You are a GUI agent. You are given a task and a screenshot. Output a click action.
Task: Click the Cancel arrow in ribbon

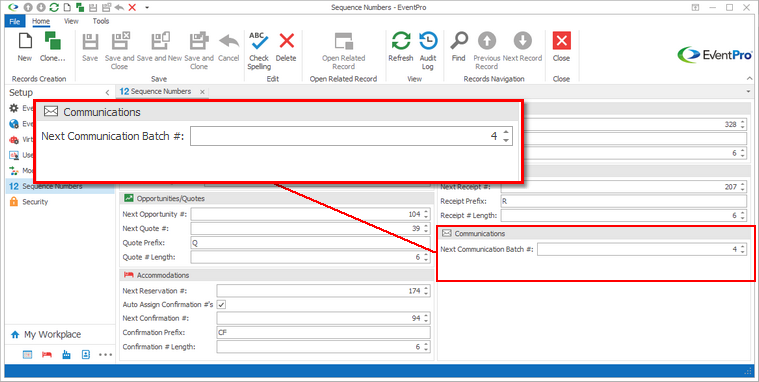[228, 47]
